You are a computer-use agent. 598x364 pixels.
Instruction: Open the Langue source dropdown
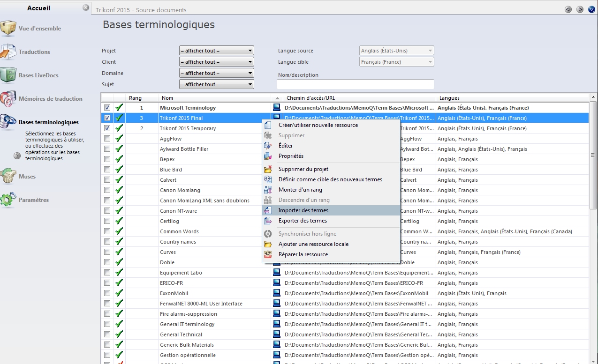pos(397,51)
